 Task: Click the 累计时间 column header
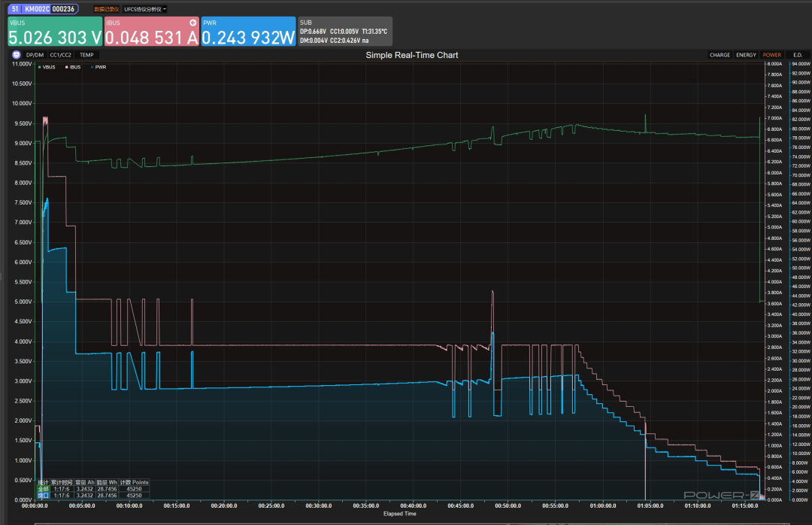(62, 482)
